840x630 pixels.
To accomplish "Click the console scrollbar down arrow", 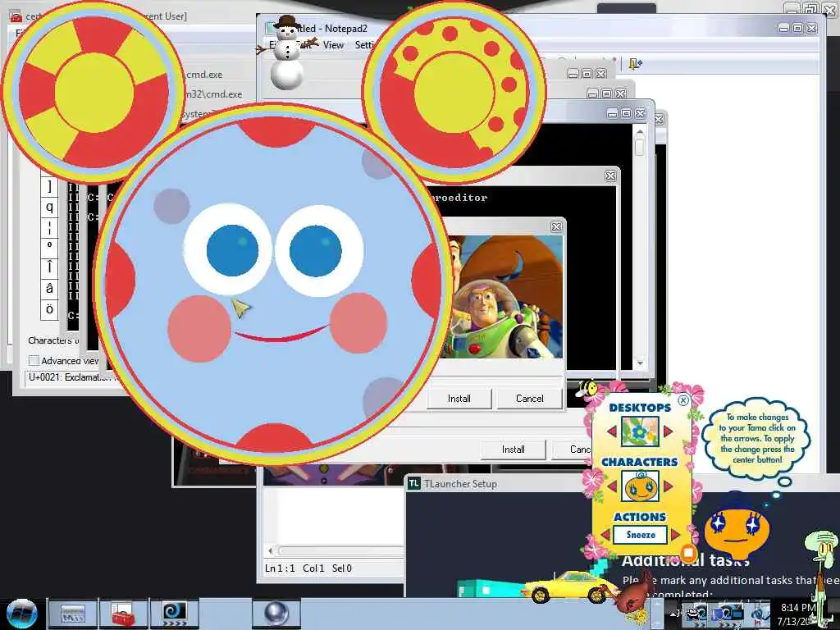I will coord(640,363).
